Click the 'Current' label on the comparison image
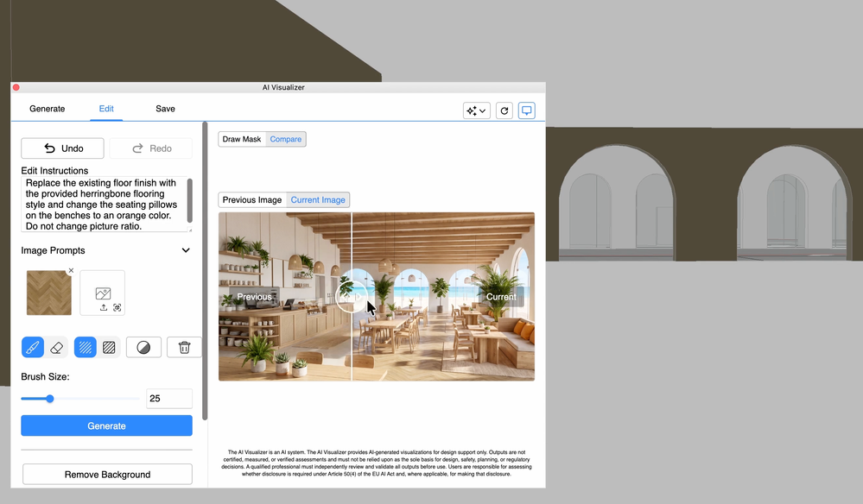The width and height of the screenshot is (863, 504). [501, 297]
